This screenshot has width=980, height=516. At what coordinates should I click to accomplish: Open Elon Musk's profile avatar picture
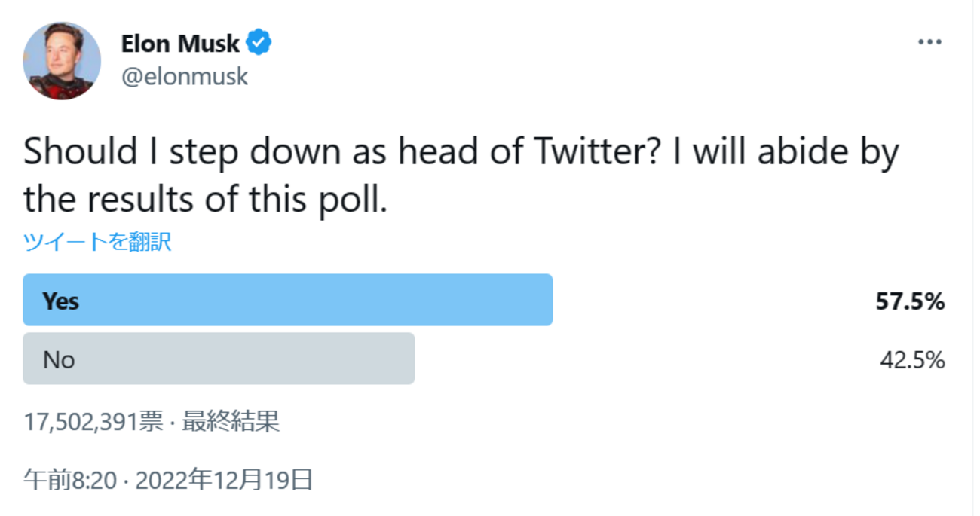pyautogui.click(x=62, y=60)
